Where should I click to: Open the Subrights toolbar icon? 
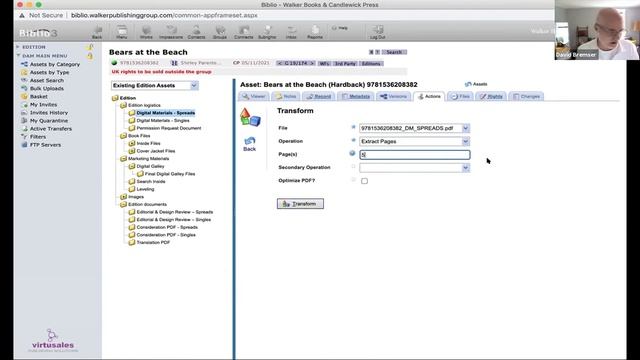(x=267, y=32)
